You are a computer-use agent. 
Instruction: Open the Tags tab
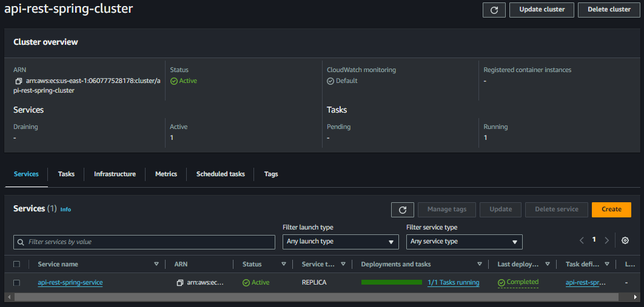click(271, 174)
